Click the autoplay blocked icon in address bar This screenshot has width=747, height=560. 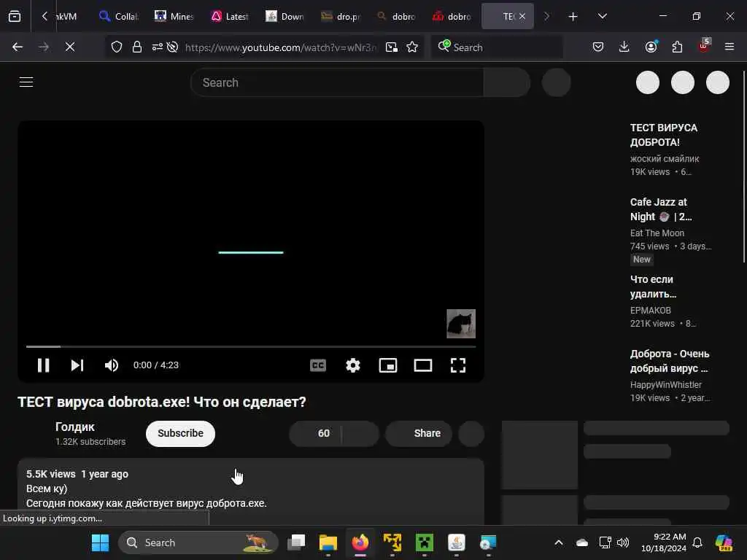pos(173,47)
